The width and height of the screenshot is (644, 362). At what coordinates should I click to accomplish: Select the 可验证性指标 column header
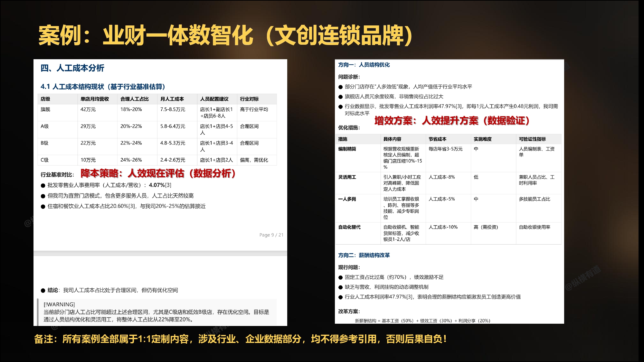pos(532,139)
